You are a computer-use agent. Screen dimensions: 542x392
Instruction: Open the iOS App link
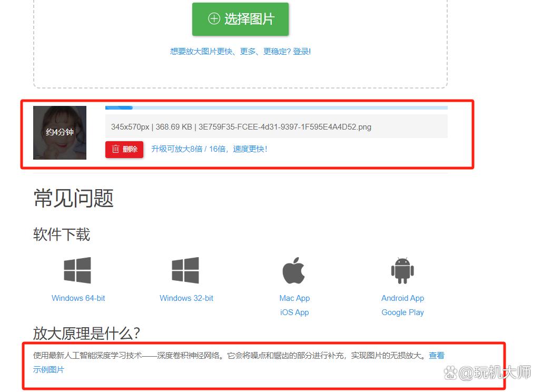click(294, 312)
